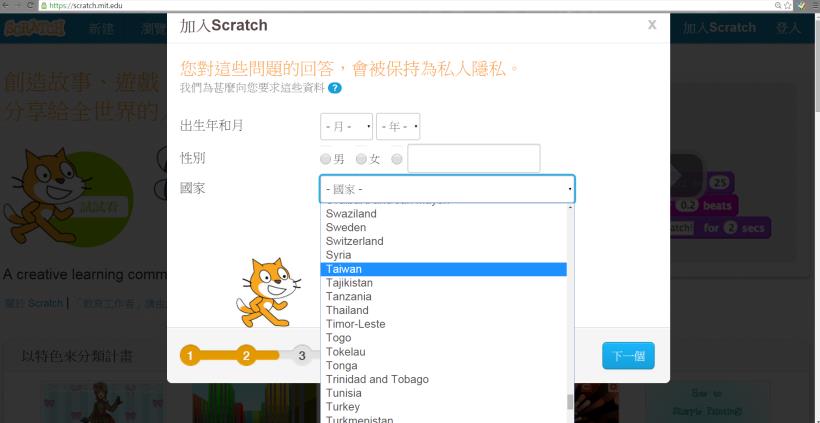Choose Thailand from the country list
Screen dimensions: 820x423
coord(443,310)
